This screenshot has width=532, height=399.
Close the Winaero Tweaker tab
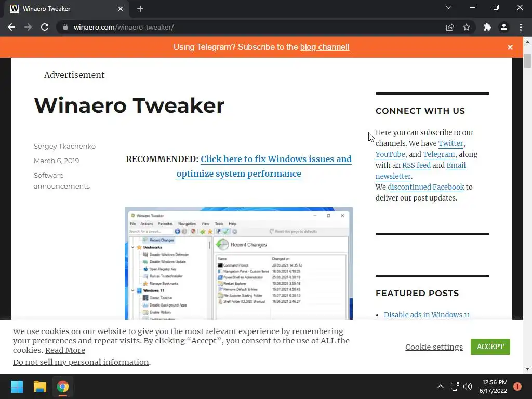tap(121, 9)
